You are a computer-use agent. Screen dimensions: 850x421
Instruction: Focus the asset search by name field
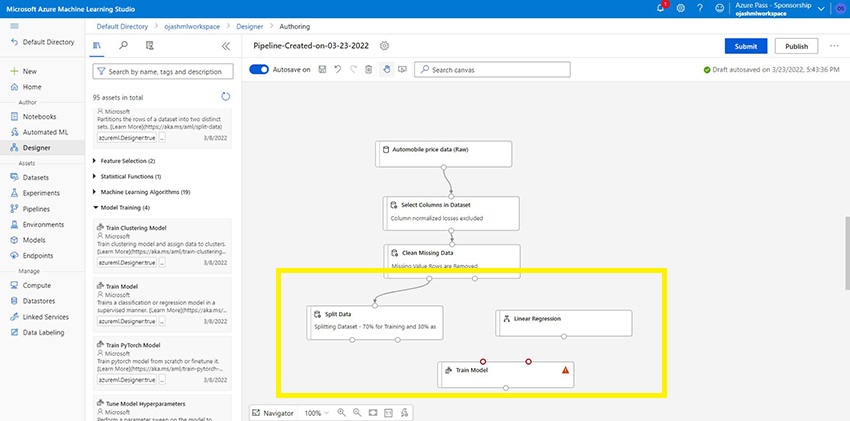163,72
